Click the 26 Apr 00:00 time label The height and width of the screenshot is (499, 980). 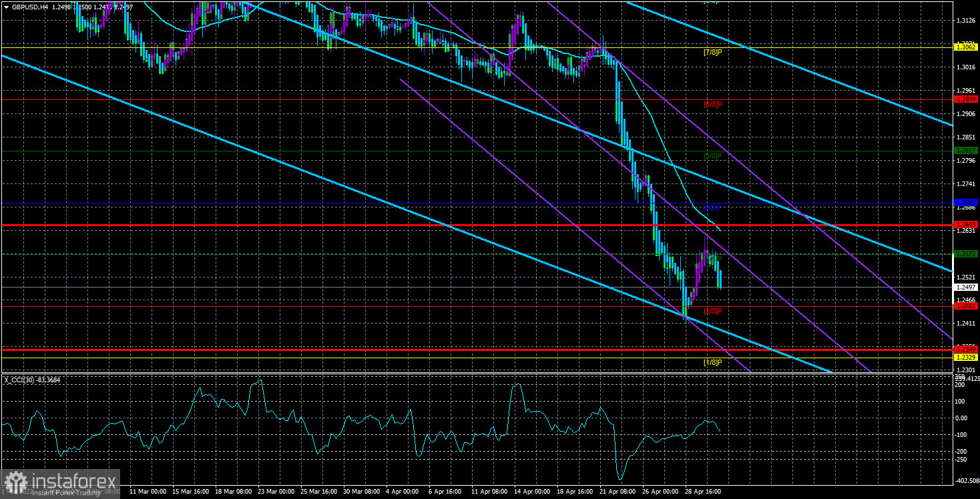click(x=660, y=492)
